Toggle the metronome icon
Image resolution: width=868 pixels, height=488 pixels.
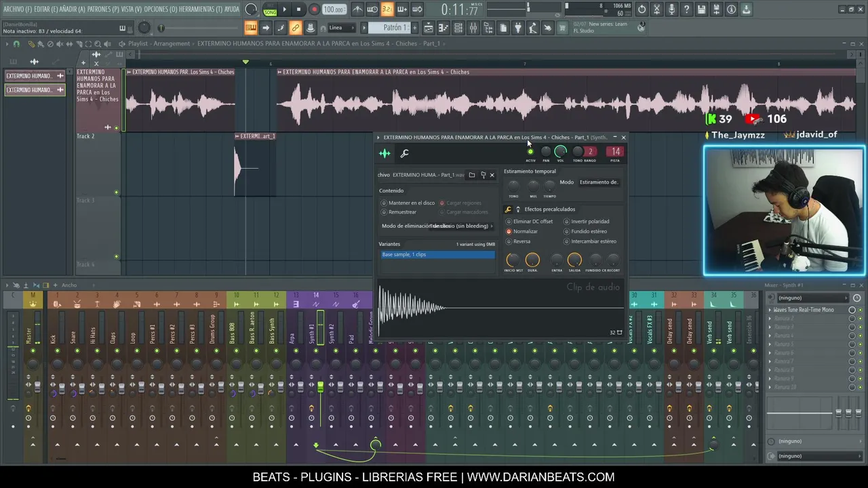click(x=357, y=9)
